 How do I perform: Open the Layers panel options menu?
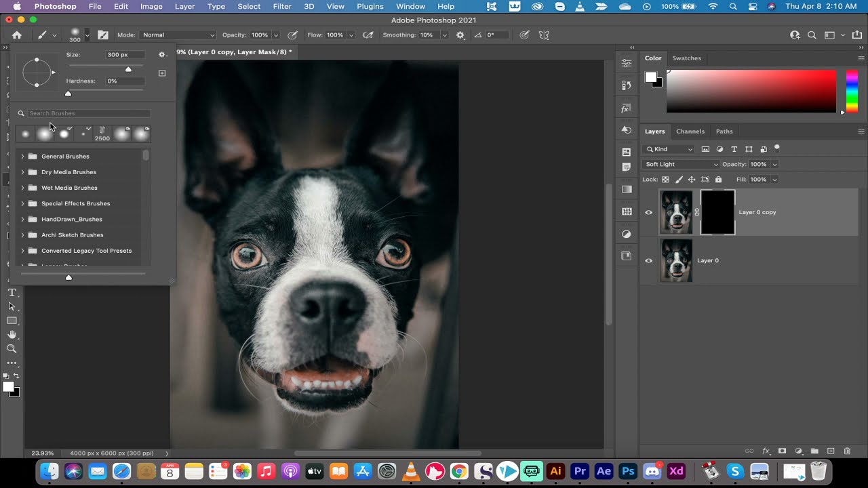[861, 131]
